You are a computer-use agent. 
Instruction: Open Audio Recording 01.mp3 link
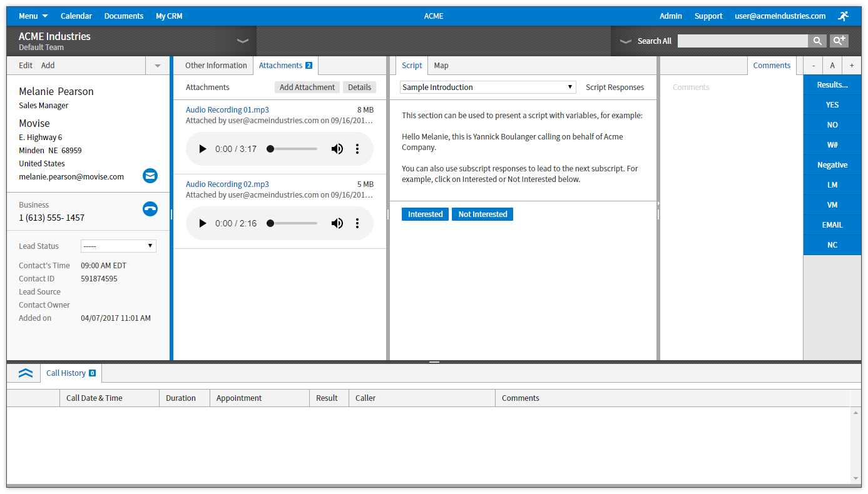coord(227,110)
